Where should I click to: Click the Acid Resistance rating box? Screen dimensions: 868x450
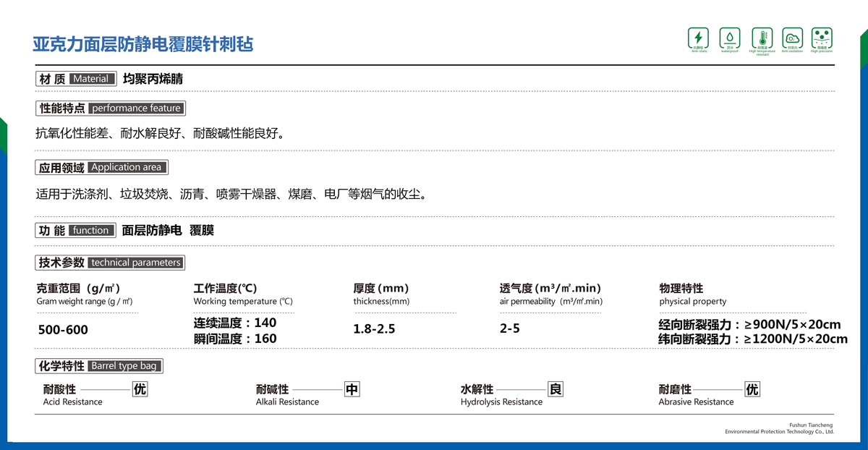point(140,390)
